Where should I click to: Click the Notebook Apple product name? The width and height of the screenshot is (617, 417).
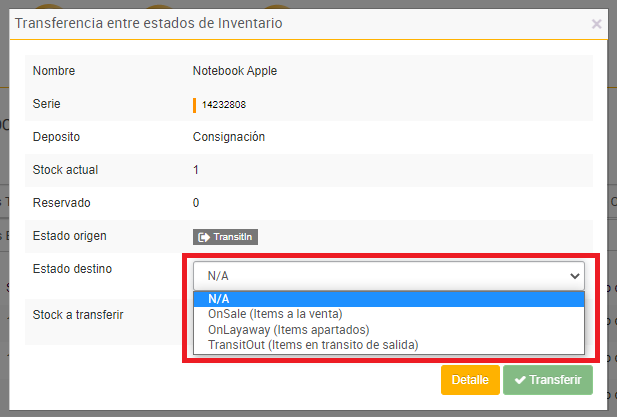coord(234,71)
